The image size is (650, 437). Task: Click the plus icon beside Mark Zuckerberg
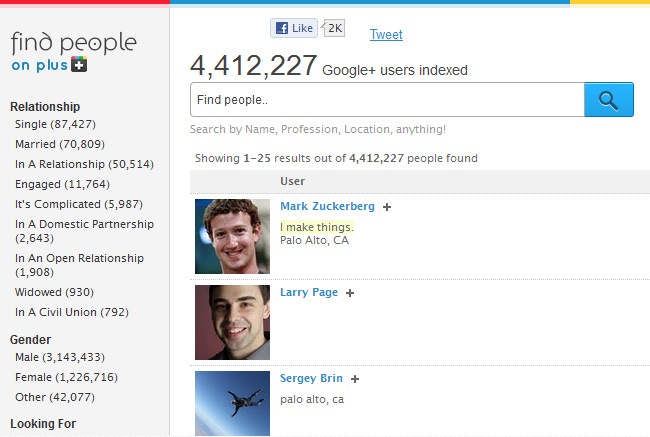pyautogui.click(x=387, y=207)
